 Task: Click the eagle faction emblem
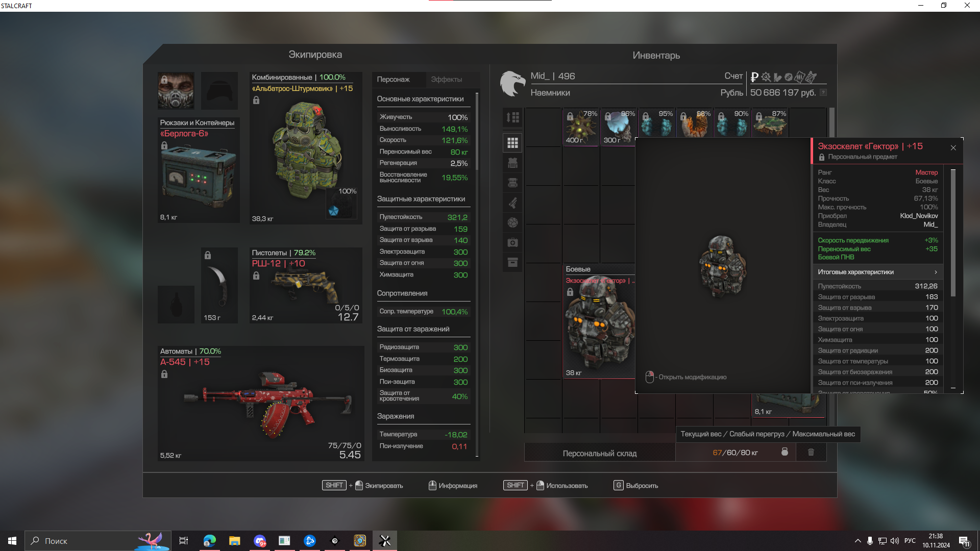pyautogui.click(x=512, y=84)
